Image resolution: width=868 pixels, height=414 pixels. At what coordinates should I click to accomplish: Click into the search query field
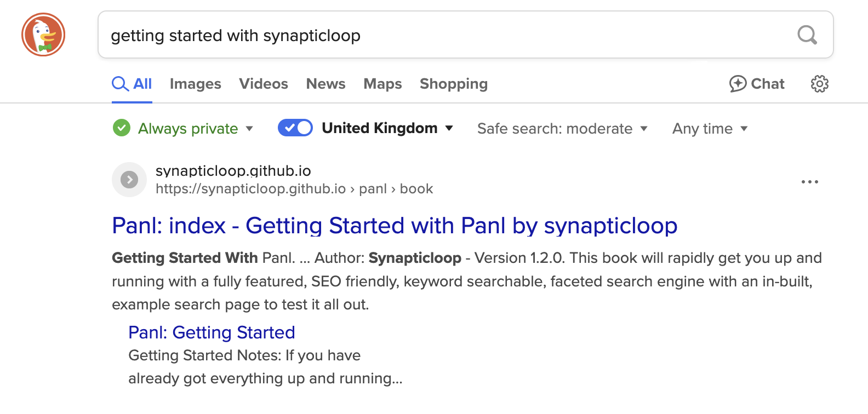(x=438, y=36)
